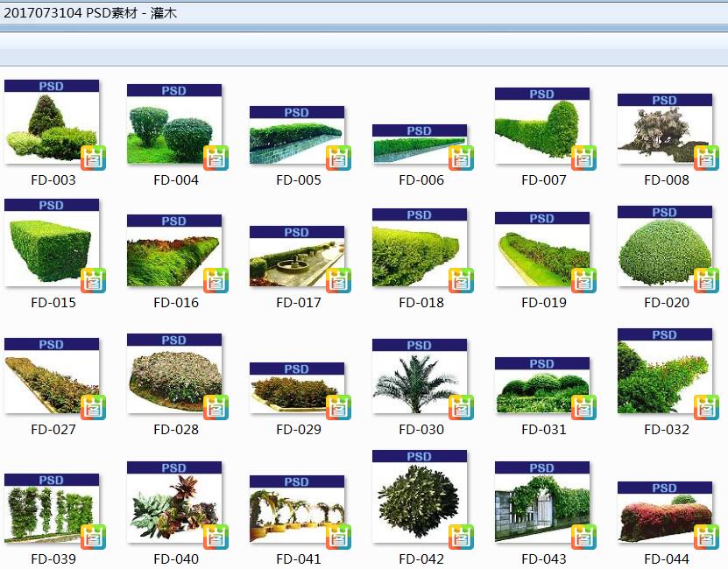Click the window title 2017073104 PSD素材 - 灌木
The width and height of the screenshot is (728, 569).
tap(90, 13)
